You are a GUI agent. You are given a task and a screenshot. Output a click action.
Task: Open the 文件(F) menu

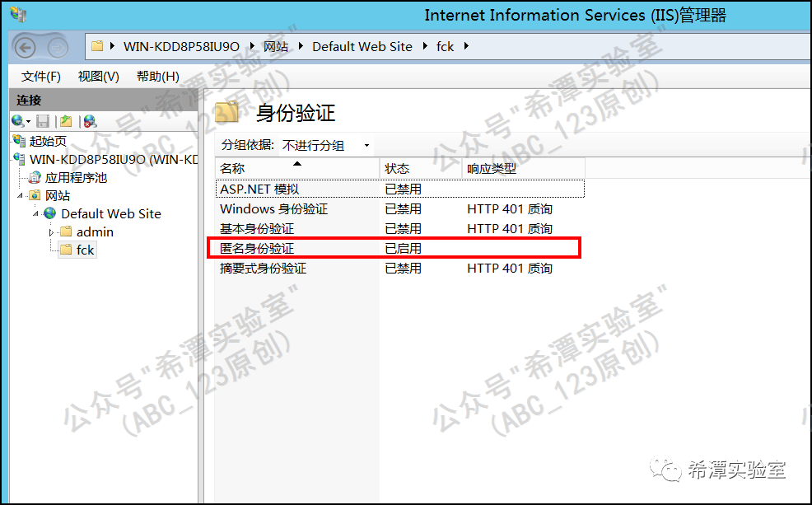41,77
